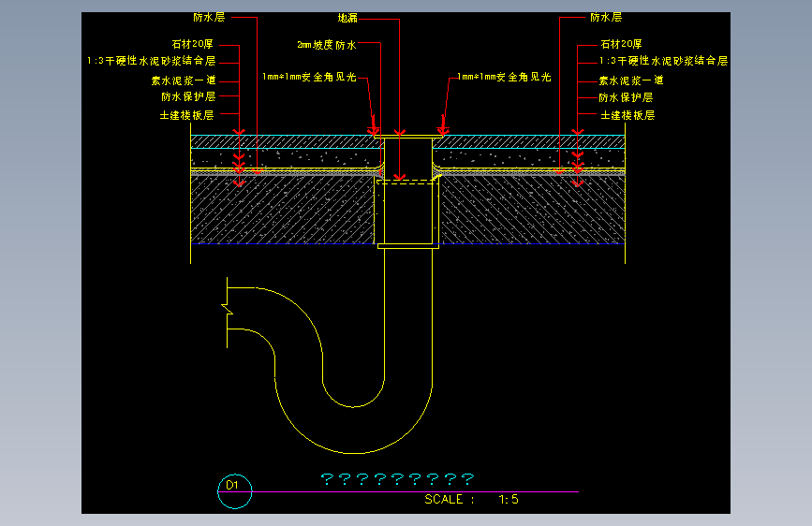Screen dimensions: 812x526
Task: Pick right '1:3干硬性水泥砂浆结合层' annotation text
Action: [x=663, y=61]
